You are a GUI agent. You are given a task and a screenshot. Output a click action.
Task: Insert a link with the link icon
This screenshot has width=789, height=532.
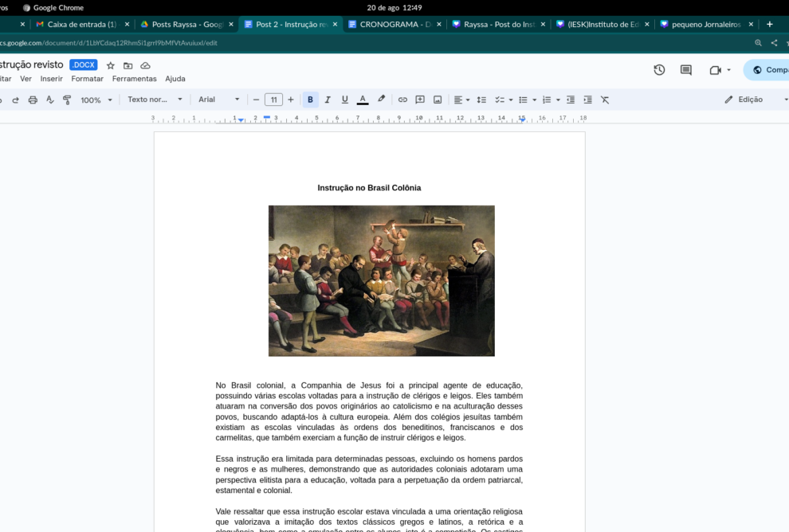[x=402, y=100]
